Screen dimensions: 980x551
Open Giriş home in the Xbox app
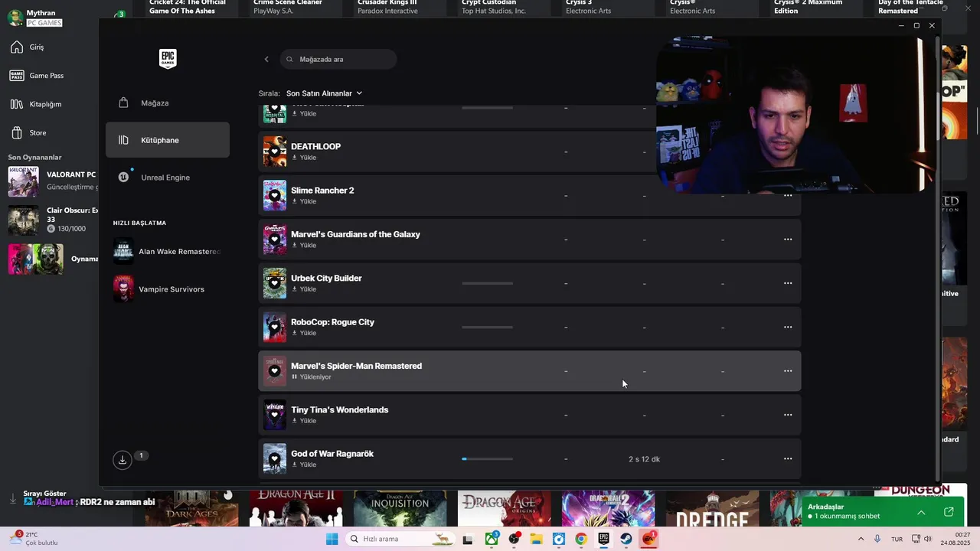click(x=28, y=47)
